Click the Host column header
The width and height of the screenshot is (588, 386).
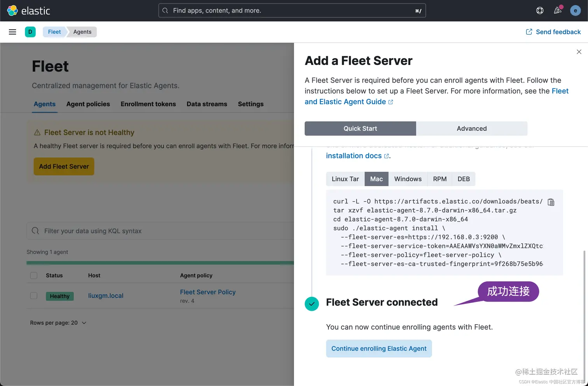pyautogui.click(x=94, y=275)
